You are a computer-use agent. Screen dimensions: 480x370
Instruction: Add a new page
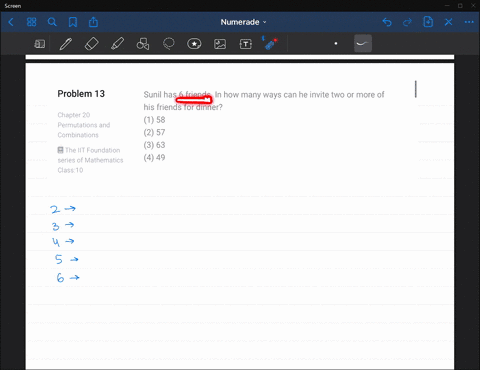pyautogui.click(x=428, y=22)
